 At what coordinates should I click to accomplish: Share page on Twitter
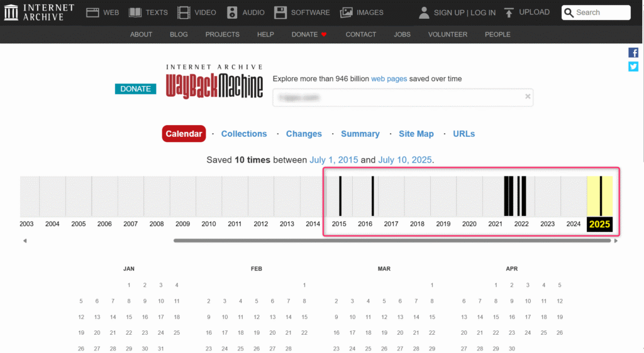click(x=633, y=67)
